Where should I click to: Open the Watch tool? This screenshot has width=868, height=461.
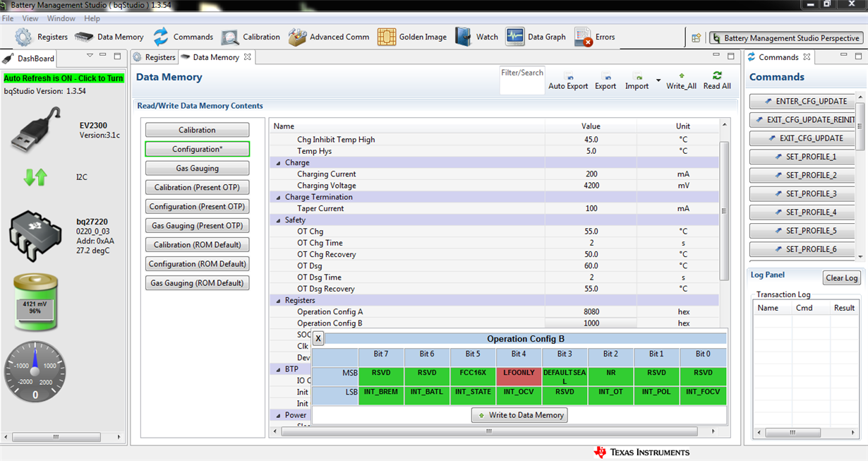pyautogui.click(x=476, y=37)
